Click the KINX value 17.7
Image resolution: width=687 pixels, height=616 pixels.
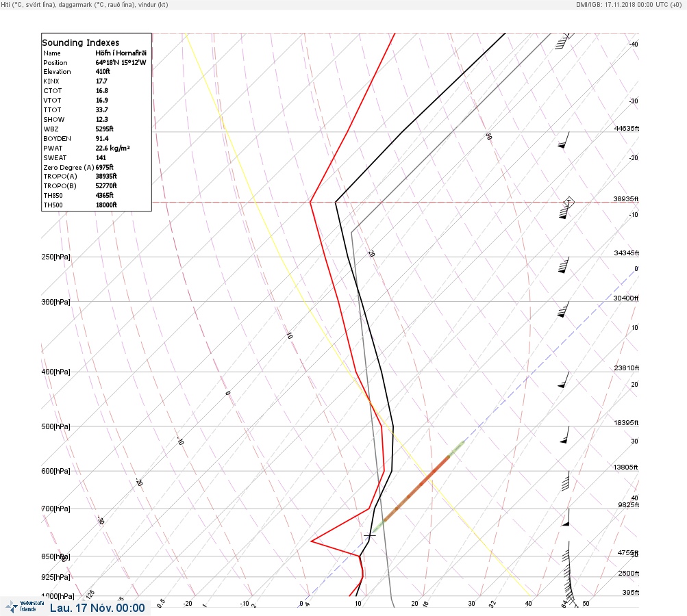click(101, 81)
